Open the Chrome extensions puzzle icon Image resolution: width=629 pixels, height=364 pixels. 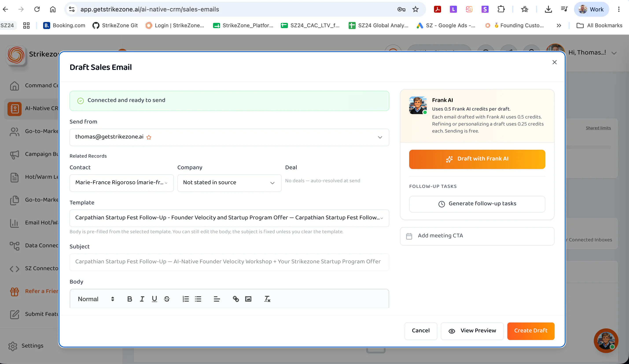tap(501, 9)
